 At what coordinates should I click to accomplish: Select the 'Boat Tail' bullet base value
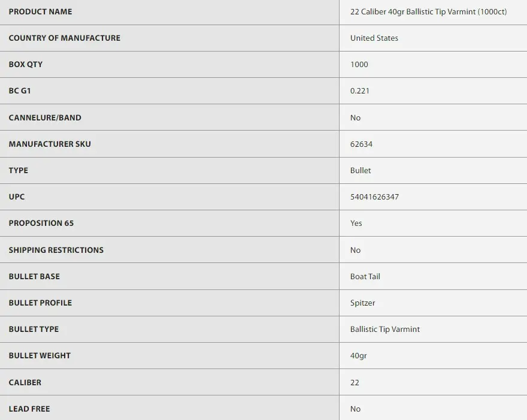[x=365, y=277]
